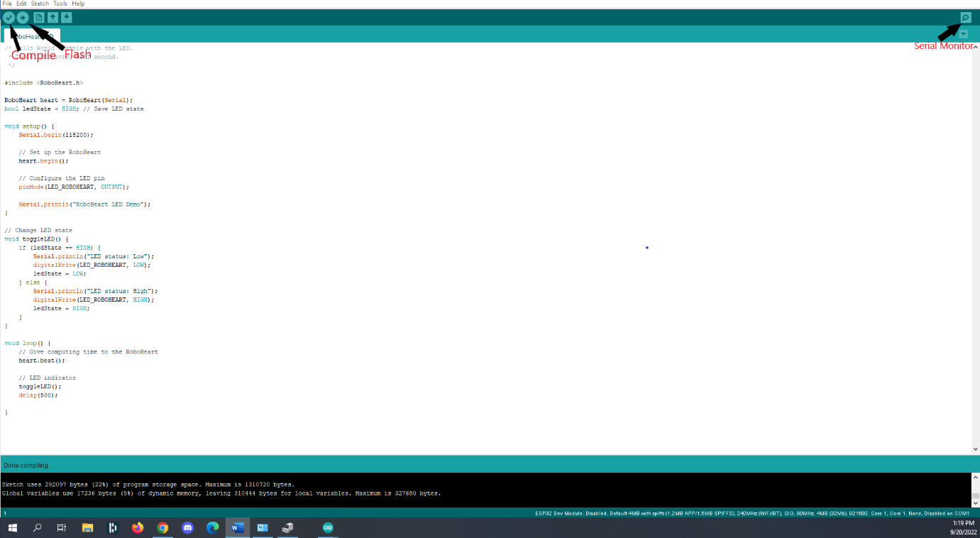980x538 pixels.
Task: Open the File menu
Action: tap(7, 4)
